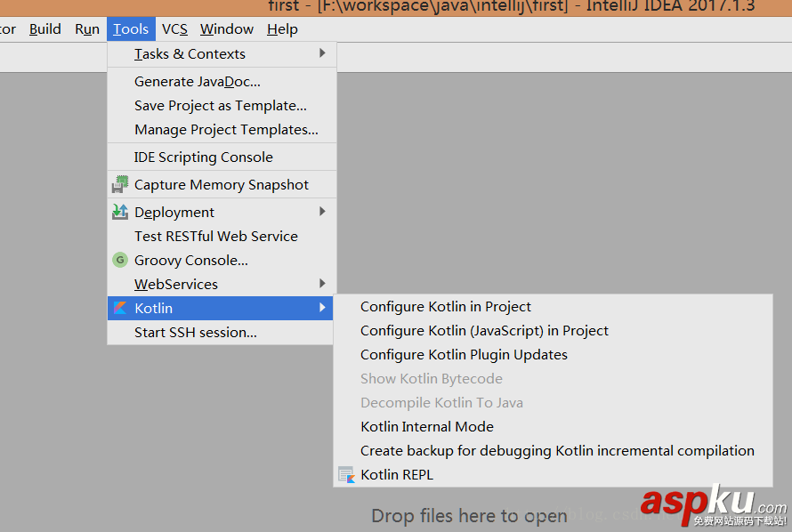792x532 pixels.
Task: Toggle Kotlin Internal Mode
Action: [554, 426]
